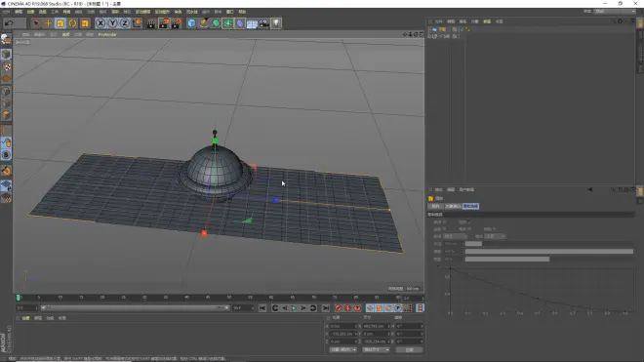Screen dimensions: 644x362
Task: Open the green Array modeling icon
Action: click(x=227, y=23)
